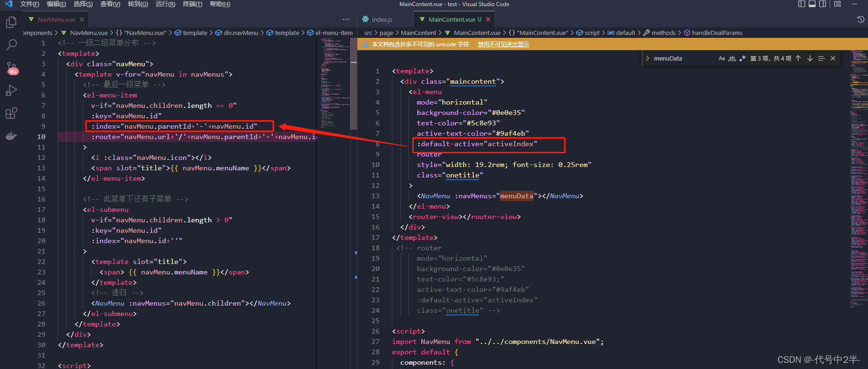Select the MainContent.vue tab
The width and height of the screenshot is (868, 369).
point(454,19)
